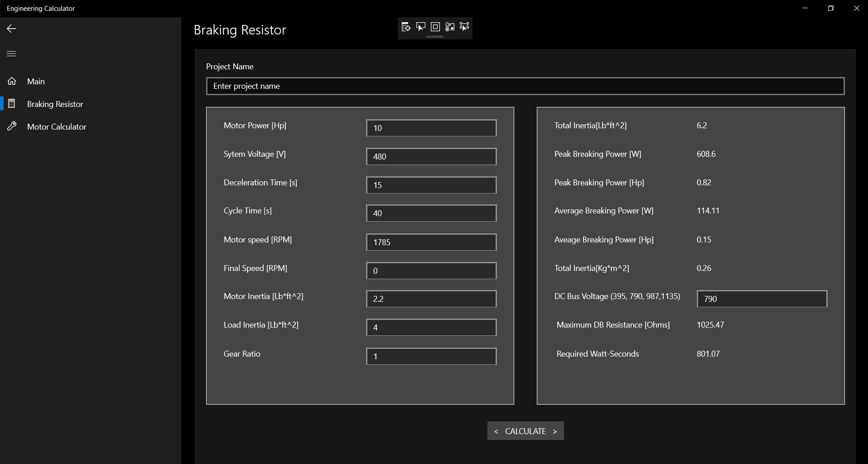
Task: Click the back arrow icon
Action: pos(11,29)
